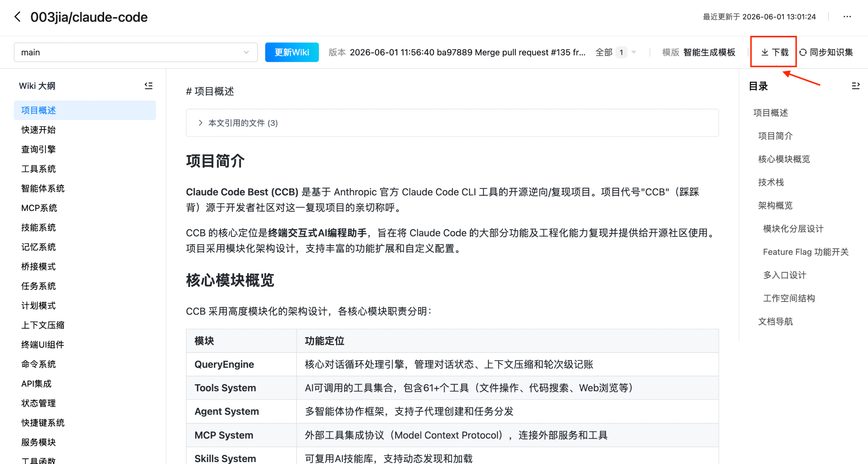Jump to 模块化分层设计 in 目录
This screenshot has height=464, width=868.
tap(793, 229)
